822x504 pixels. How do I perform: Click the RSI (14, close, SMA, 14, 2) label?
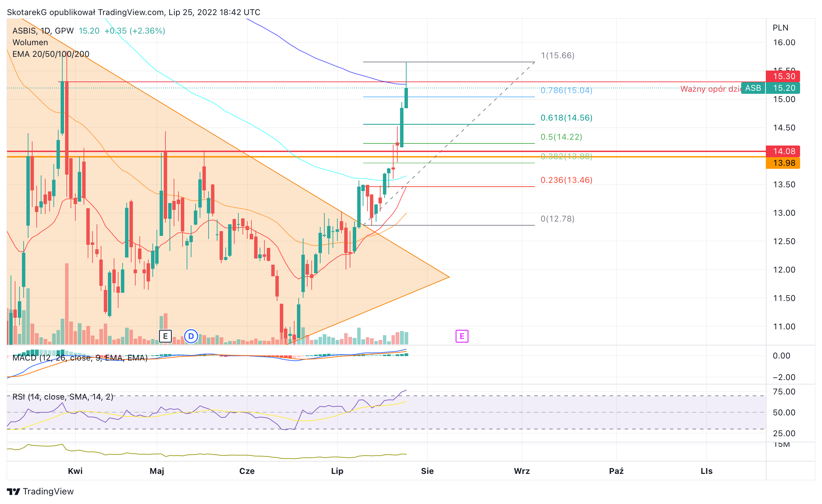click(63, 397)
